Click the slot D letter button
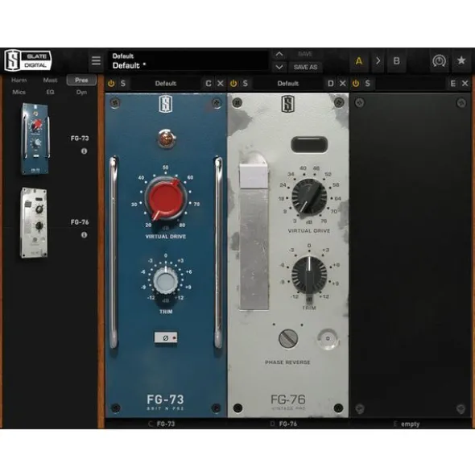This screenshot has width=475, height=476. (331, 84)
